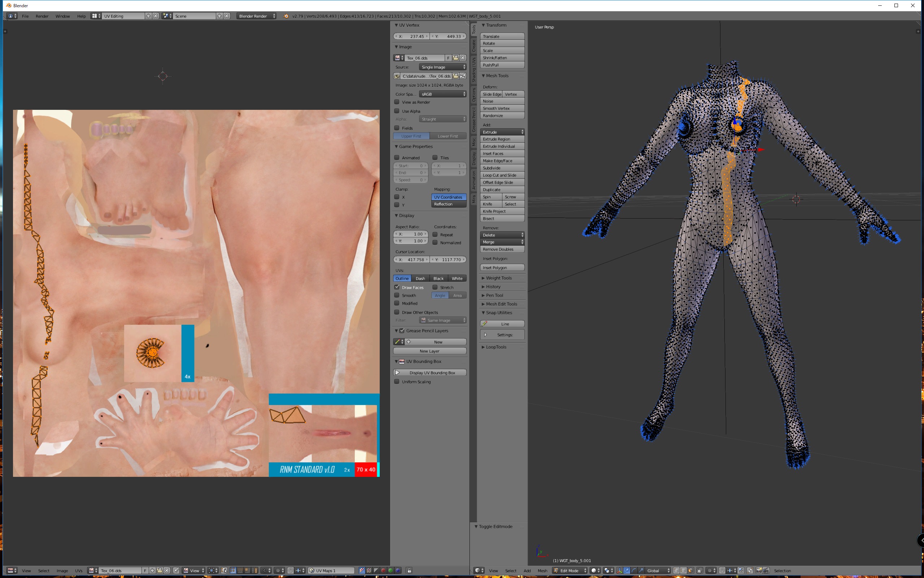Select UV island selection mode

255,570
